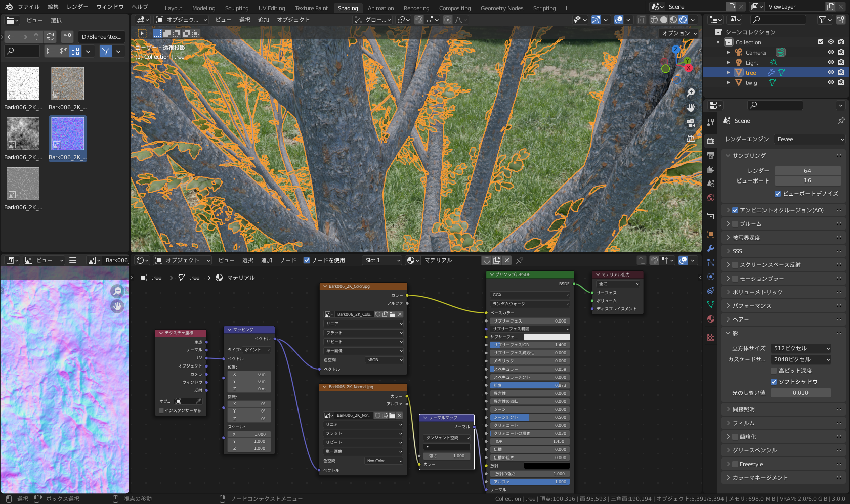This screenshot has width=850, height=504.
Task: Adjust the 粗さ roughness slider
Action: [529, 385]
